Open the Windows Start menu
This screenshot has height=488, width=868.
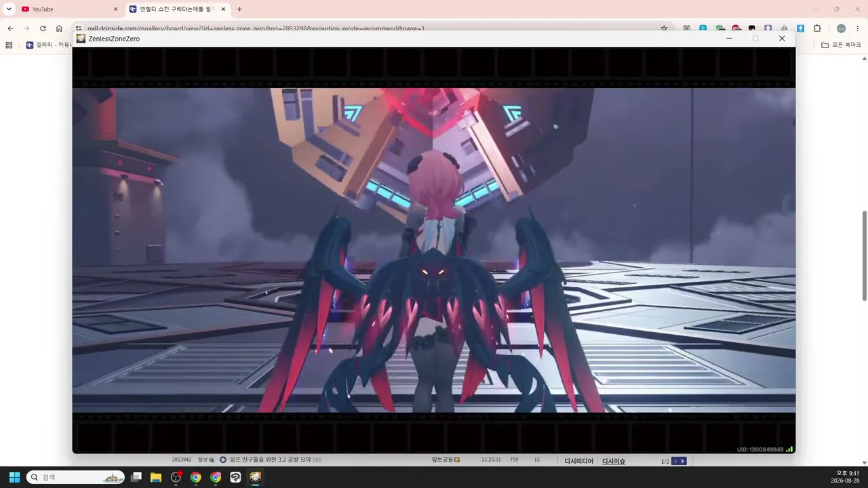[x=14, y=477]
